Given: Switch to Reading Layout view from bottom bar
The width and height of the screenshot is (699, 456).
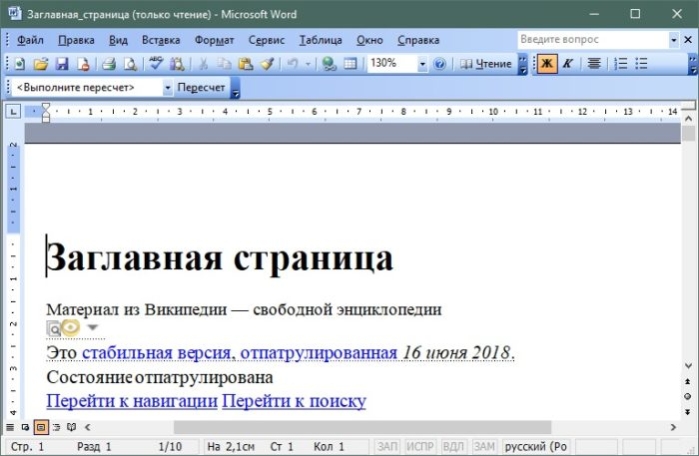Looking at the screenshot, I should (x=71, y=427).
